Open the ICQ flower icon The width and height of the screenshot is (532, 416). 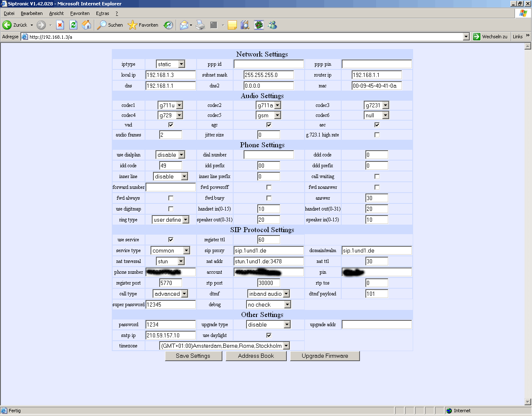tap(259, 25)
